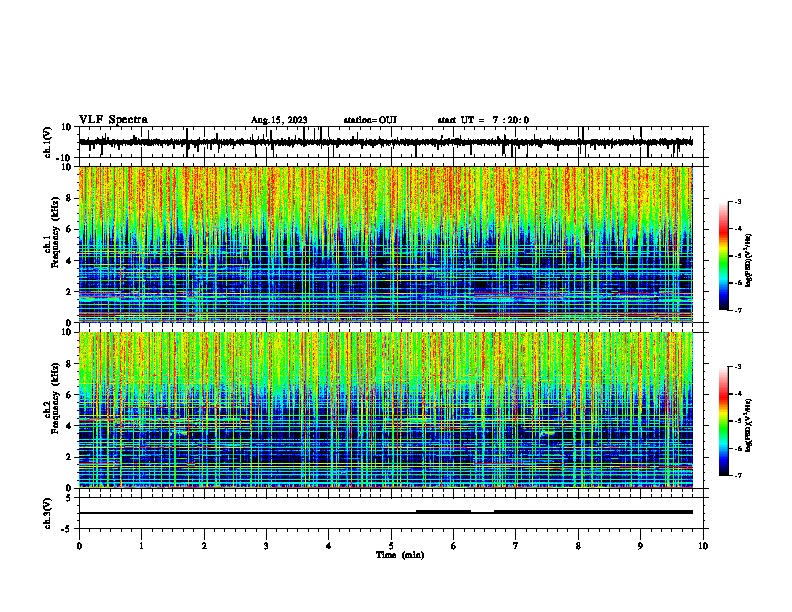Click the ch.1 spectrogram plot
Image resolution: width=792 pixels, height=612 pixels.
pos(386,244)
